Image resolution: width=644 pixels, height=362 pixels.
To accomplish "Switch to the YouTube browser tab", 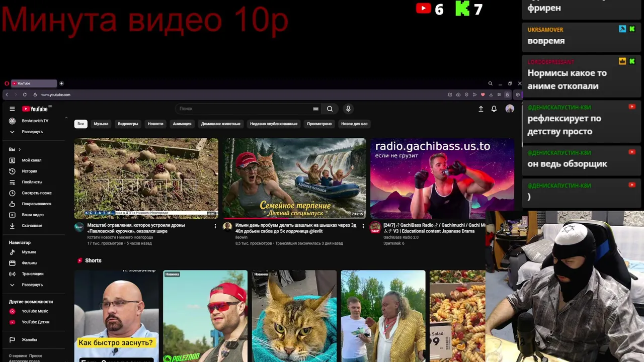I will click(34, 83).
